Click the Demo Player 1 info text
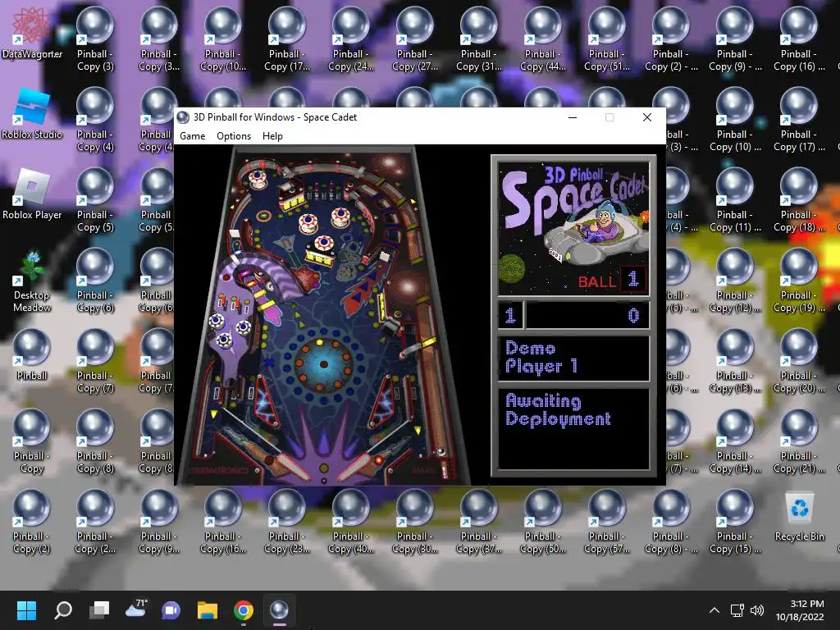840x630 pixels. 541,358
